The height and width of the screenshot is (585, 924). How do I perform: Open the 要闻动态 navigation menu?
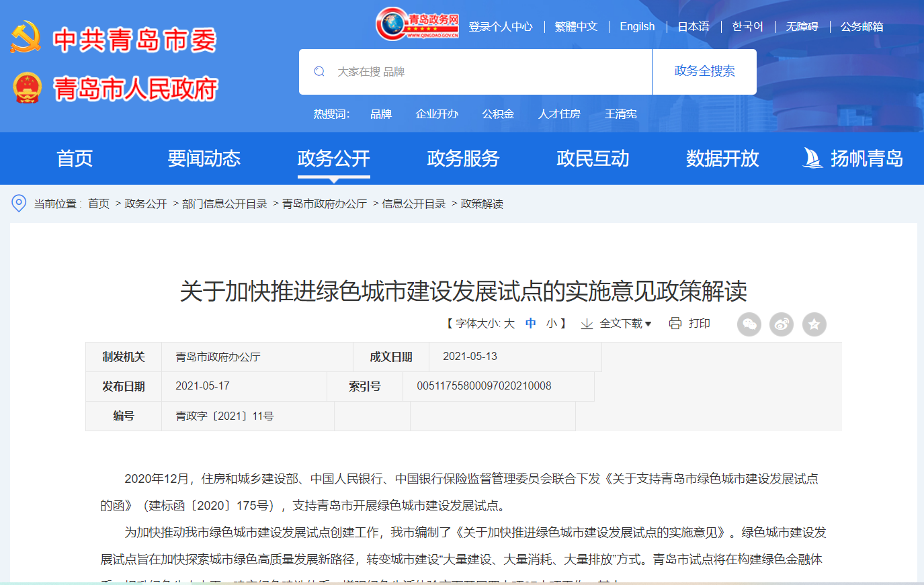[204, 159]
